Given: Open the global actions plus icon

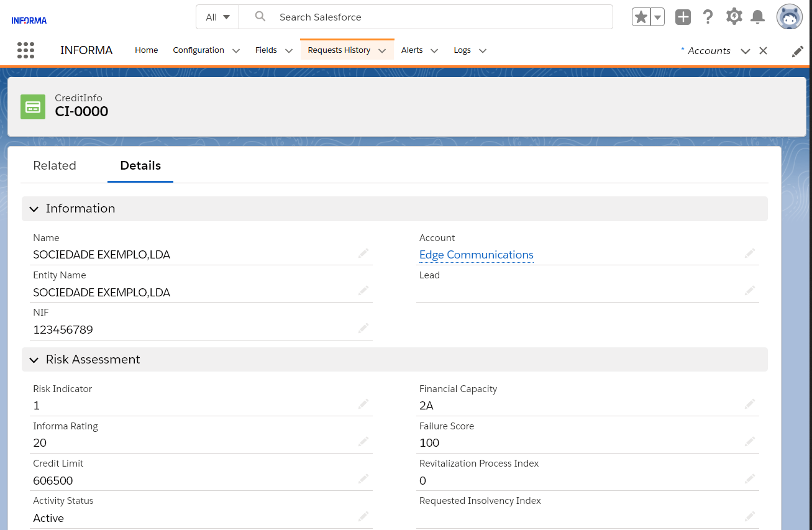Looking at the screenshot, I should pyautogui.click(x=683, y=17).
